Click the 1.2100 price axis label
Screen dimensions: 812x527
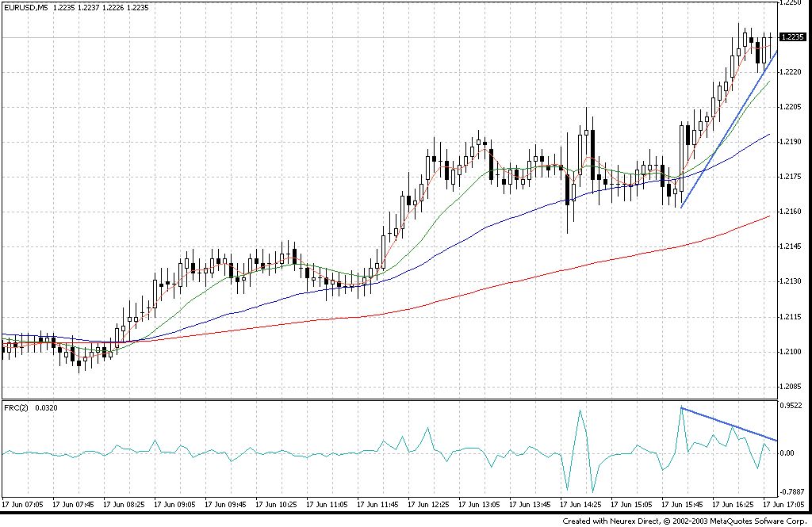(x=791, y=352)
